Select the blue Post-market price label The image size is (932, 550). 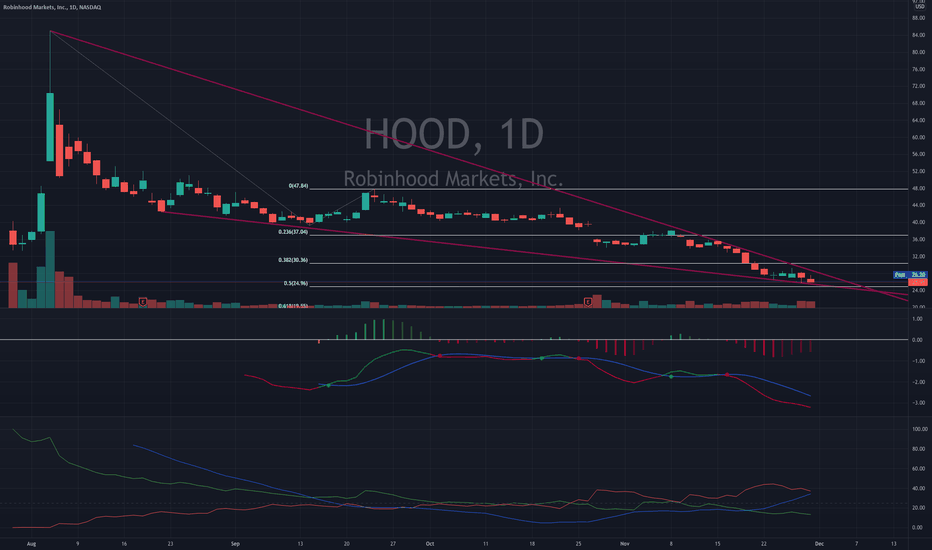[910, 275]
